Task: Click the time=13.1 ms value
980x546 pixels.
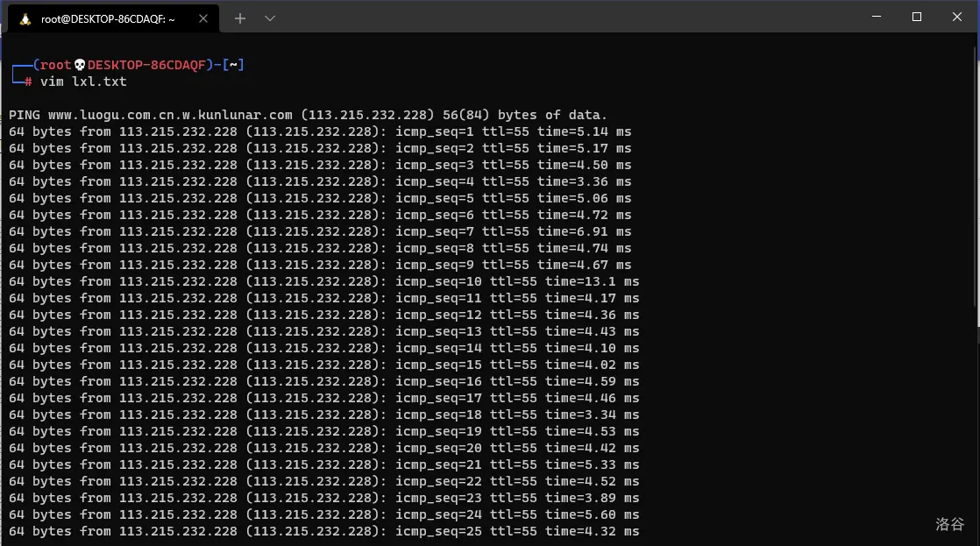Action: click(x=592, y=281)
